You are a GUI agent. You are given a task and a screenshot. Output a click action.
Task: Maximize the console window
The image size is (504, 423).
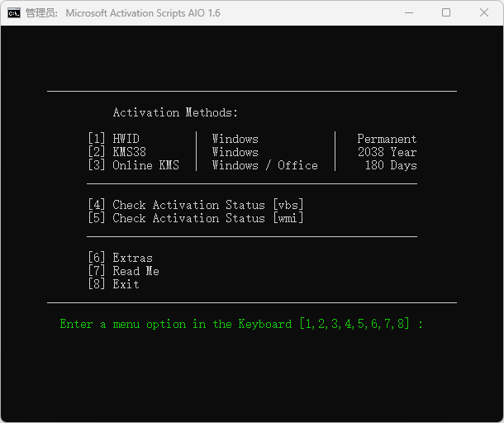click(x=446, y=13)
